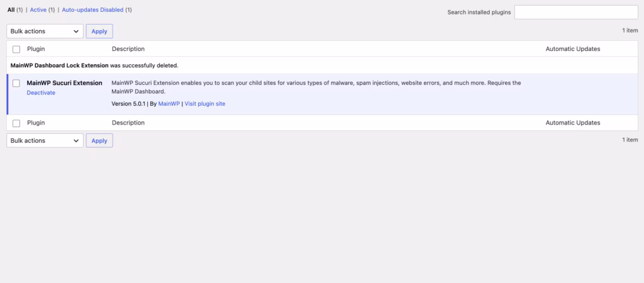This screenshot has width=644, height=283.
Task: Show All plugins filter
Action: [11, 9]
